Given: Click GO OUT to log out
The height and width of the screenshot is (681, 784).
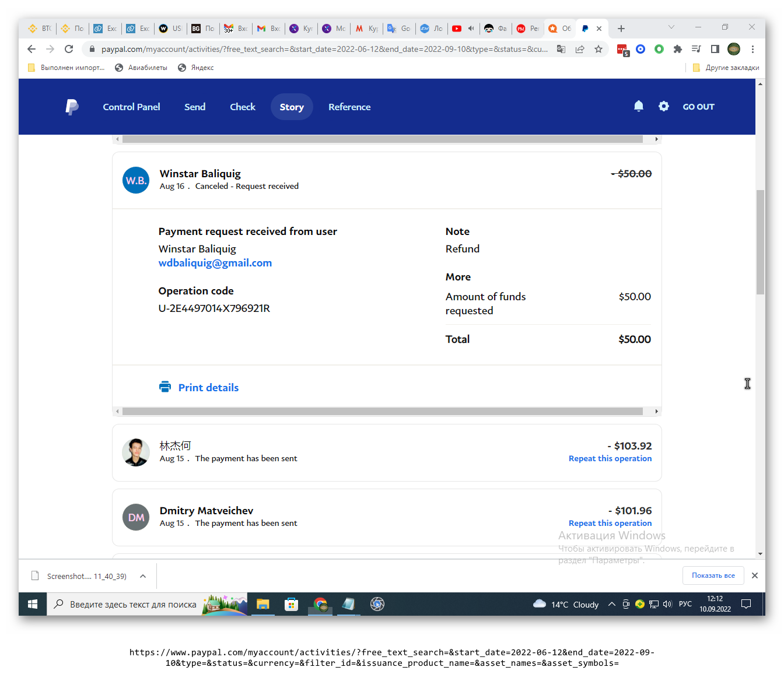Looking at the screenshot, I should 698,107.
